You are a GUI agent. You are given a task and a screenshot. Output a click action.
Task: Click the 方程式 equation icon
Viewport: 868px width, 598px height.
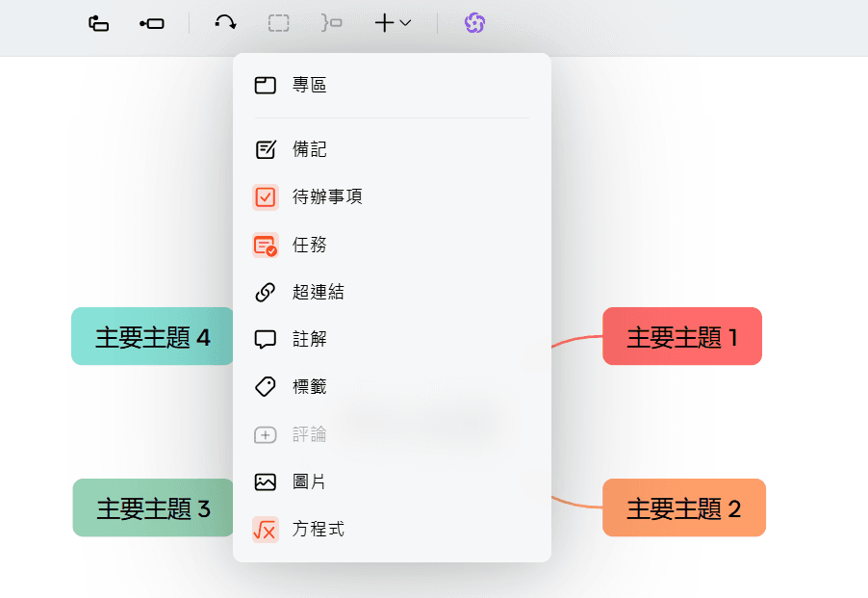click(266, 530)
